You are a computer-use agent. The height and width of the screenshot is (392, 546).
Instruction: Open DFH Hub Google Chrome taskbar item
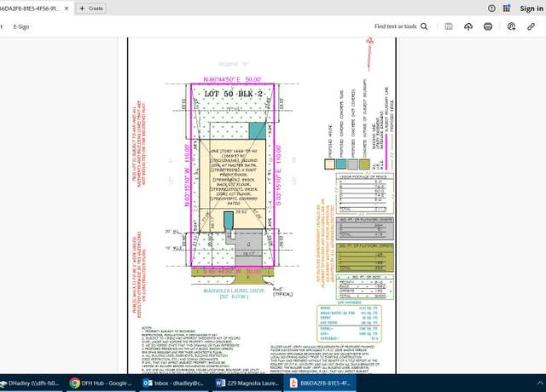click(x=101, y=383)
